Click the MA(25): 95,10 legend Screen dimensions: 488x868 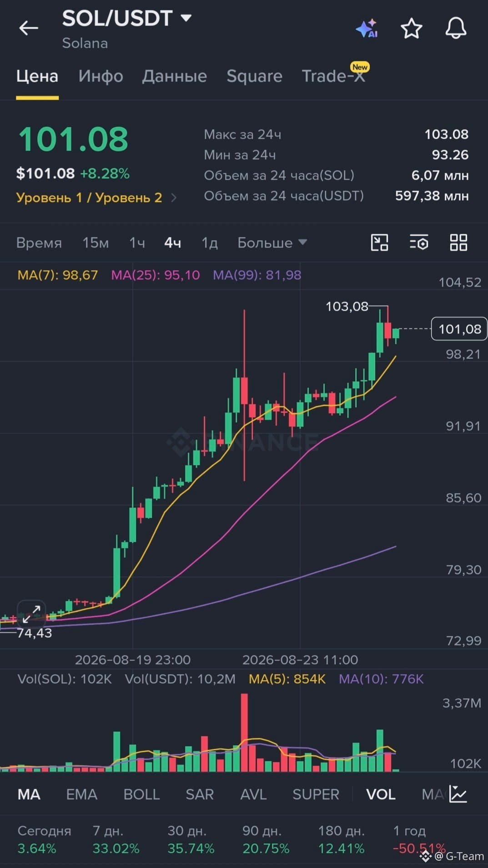click(x=156, y=275)
